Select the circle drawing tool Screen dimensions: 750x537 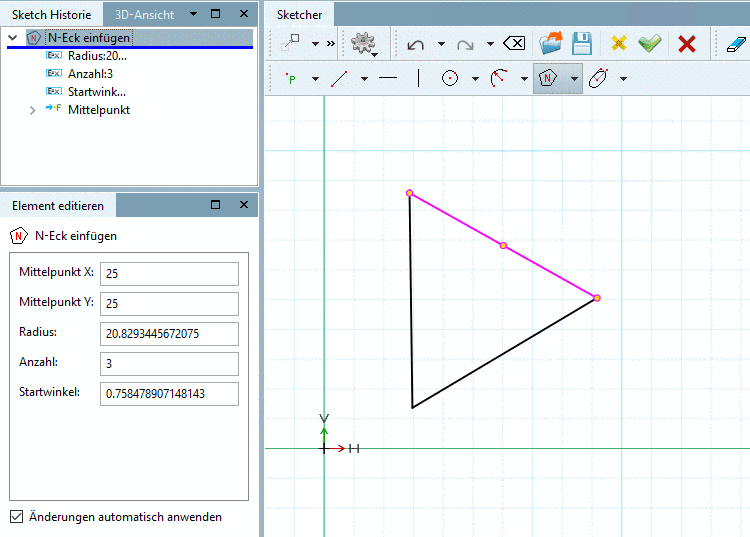pos(450,79)
